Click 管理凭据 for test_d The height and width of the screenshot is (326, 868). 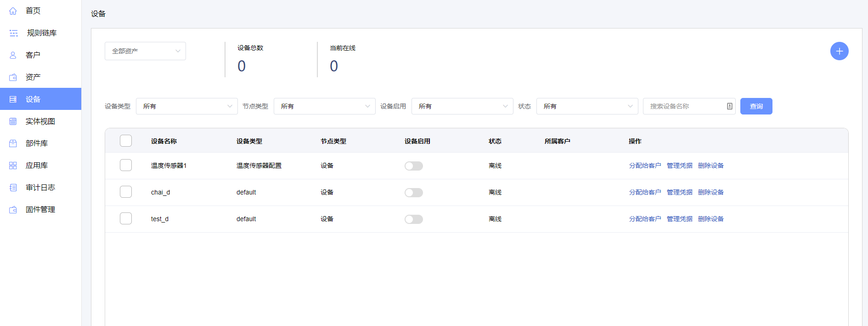point(679,219)
